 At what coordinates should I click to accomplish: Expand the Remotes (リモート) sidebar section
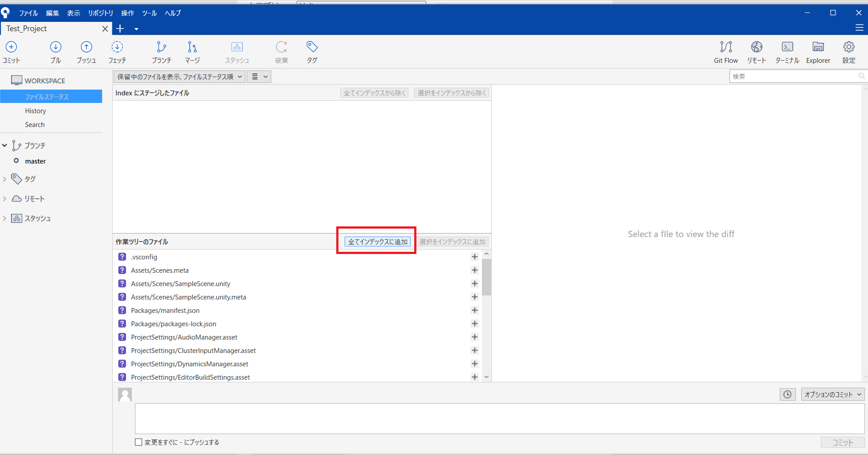4,198
